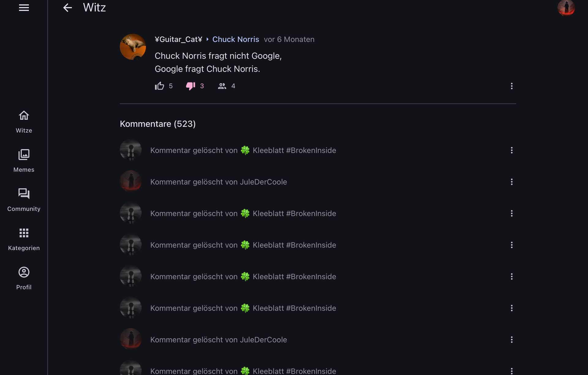Open the Memes section

pos(24,161)
